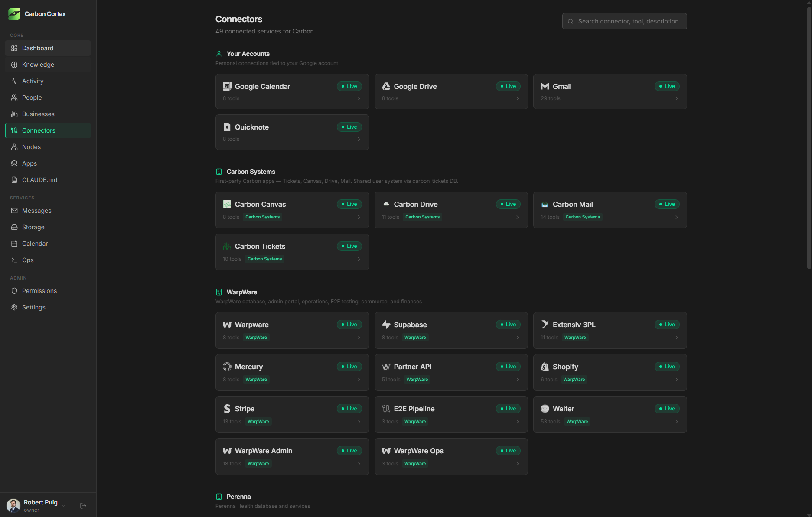Click the Carbon Tickets icon
The image size is (812, 517).
tap(227, 246)
